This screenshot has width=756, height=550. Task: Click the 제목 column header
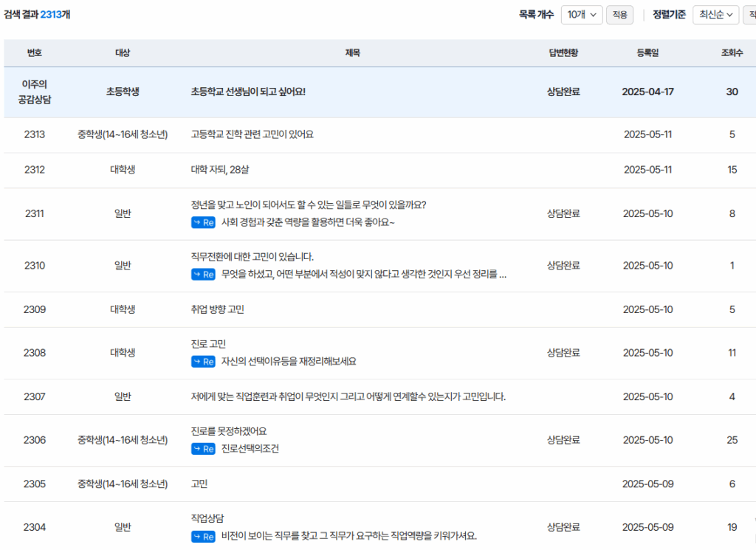pyautogui.click(x=352, y=53)
